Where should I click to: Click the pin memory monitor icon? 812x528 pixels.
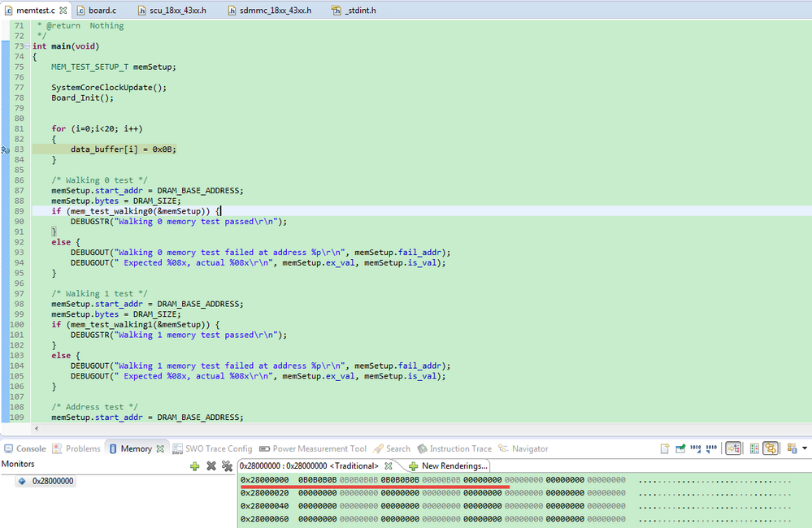tap(680, 448)
